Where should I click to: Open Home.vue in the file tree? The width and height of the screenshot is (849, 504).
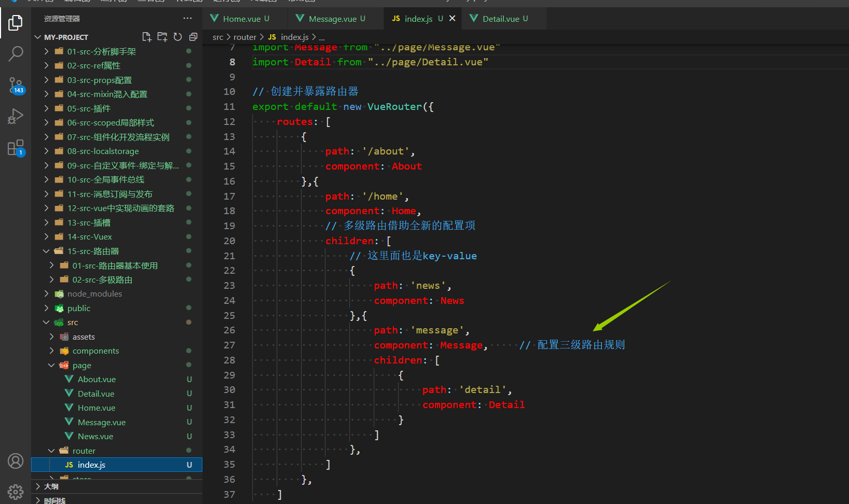(x=117, y=408)
